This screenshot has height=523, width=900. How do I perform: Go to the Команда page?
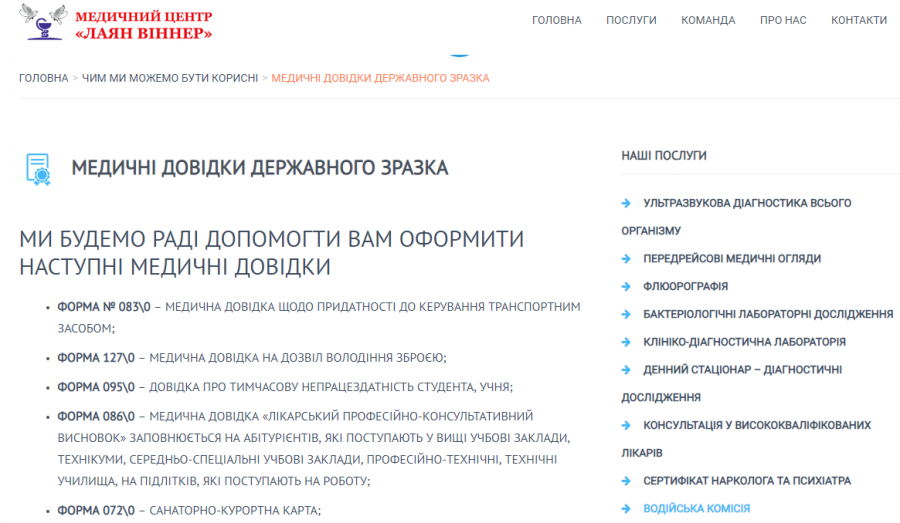tap(708, 20)
